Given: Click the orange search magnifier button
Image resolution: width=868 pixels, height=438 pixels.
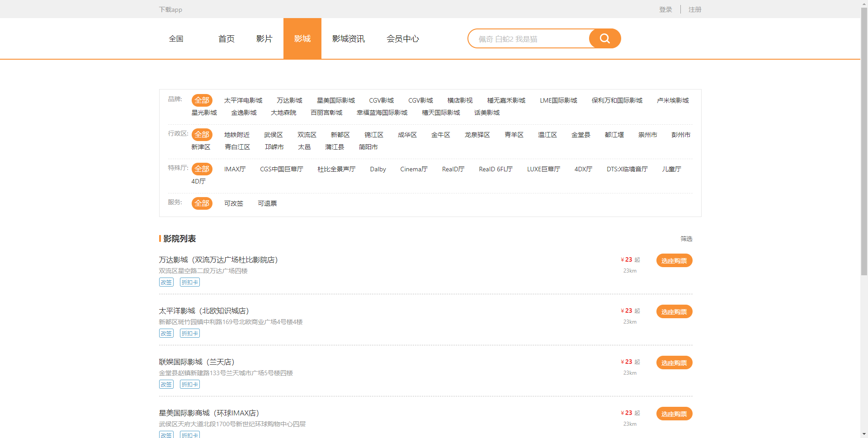Looking at the screenshot, I should [604, 38].
